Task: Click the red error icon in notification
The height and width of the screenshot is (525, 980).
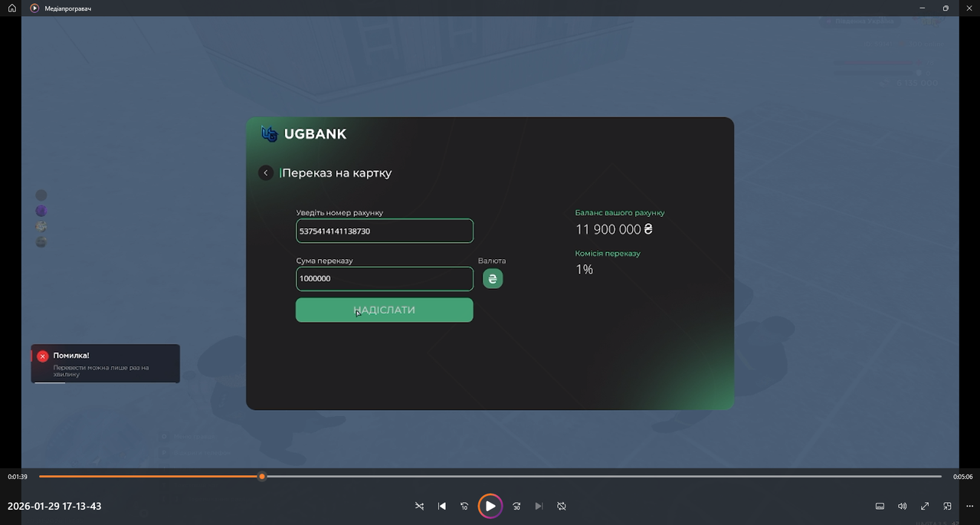Action: [43, 356]
